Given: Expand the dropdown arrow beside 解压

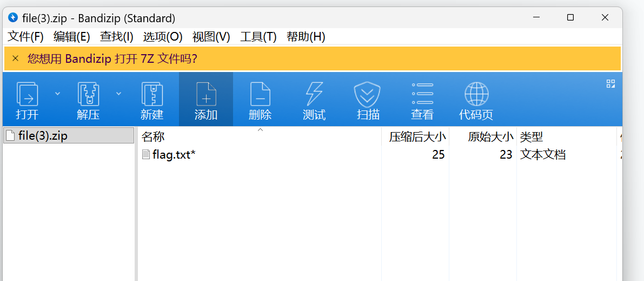Looking at the screenshot, I should pos(119,94).
